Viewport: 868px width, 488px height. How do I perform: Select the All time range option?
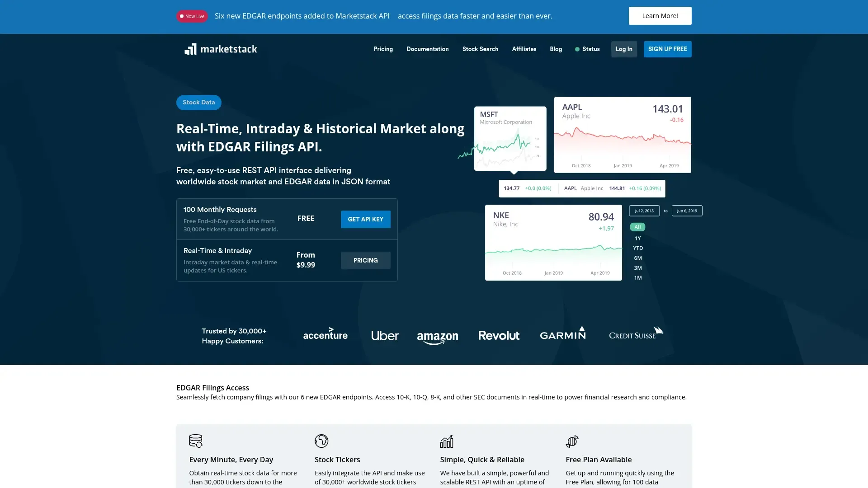point(637,227)
